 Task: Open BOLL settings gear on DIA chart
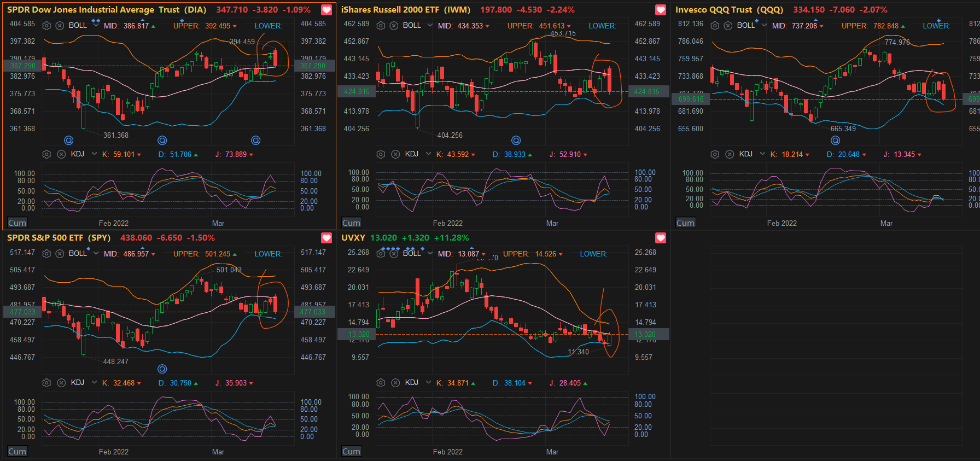pyautogui.click(x=47, y=26)
